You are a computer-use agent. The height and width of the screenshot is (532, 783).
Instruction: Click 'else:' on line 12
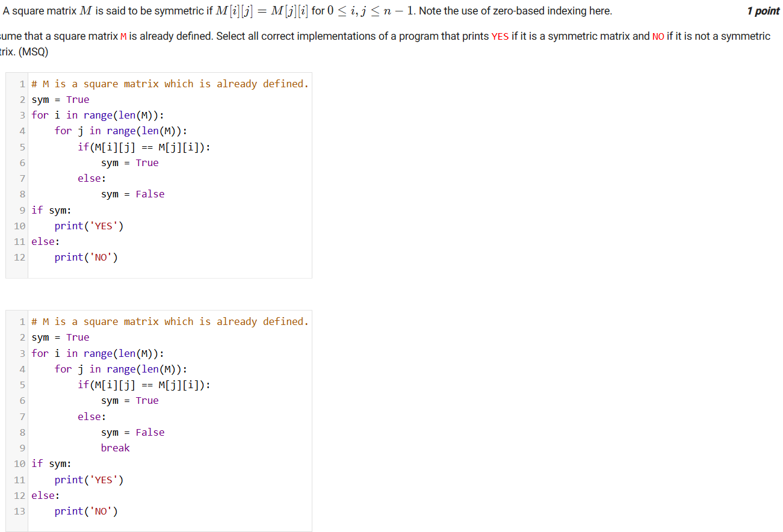[45, 495]
